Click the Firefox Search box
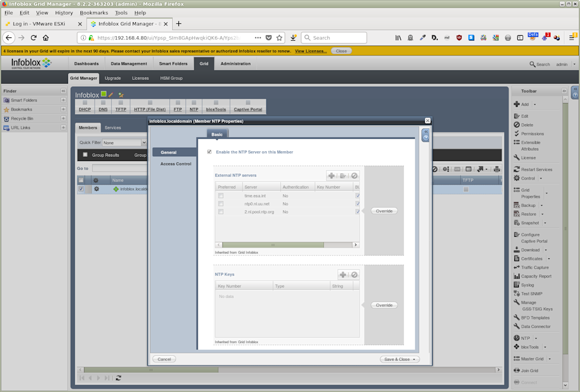Viewport: 580px width, 392px height. click(334, 38)
